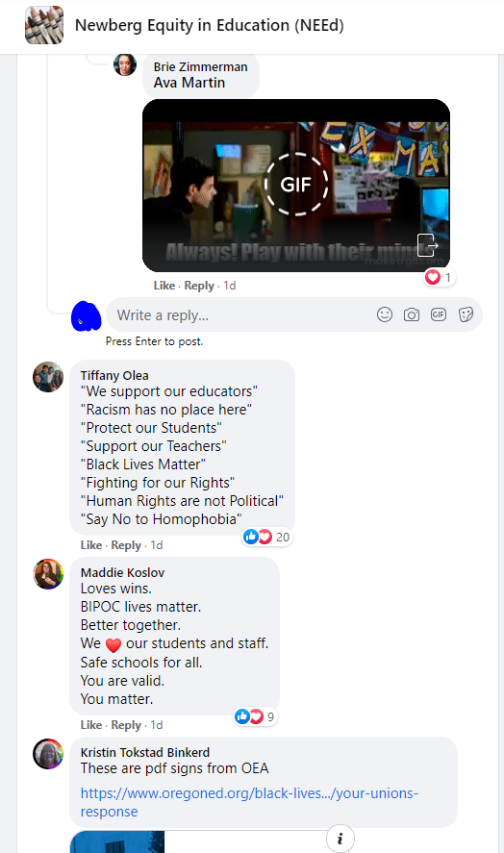View reactions on Tiffany Olea's comment
Viewport: 504px width, 853px height.
[266, 537]
